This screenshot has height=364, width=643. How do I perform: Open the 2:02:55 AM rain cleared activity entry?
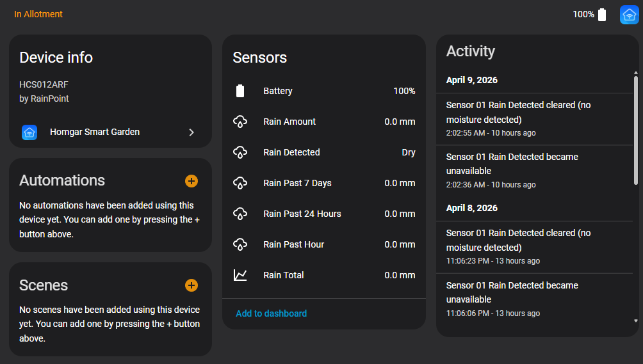tap(534, 119)
